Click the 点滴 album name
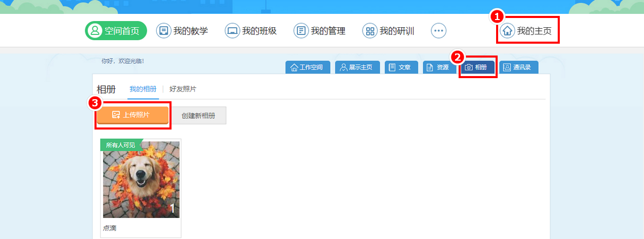This screenshot has height=239, width=644. click(x=110, y=228)
